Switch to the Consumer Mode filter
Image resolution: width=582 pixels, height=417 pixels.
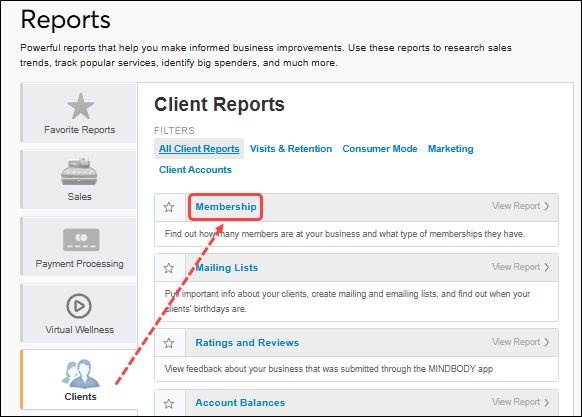click(380, 149)
